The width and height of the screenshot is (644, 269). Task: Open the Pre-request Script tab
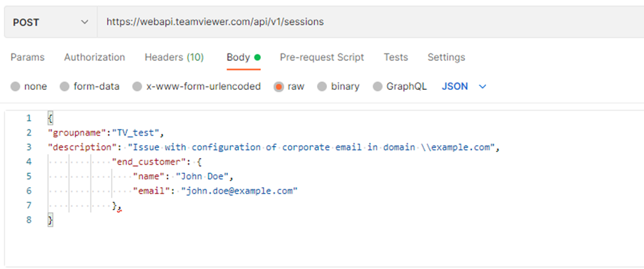tap(322, 58)
